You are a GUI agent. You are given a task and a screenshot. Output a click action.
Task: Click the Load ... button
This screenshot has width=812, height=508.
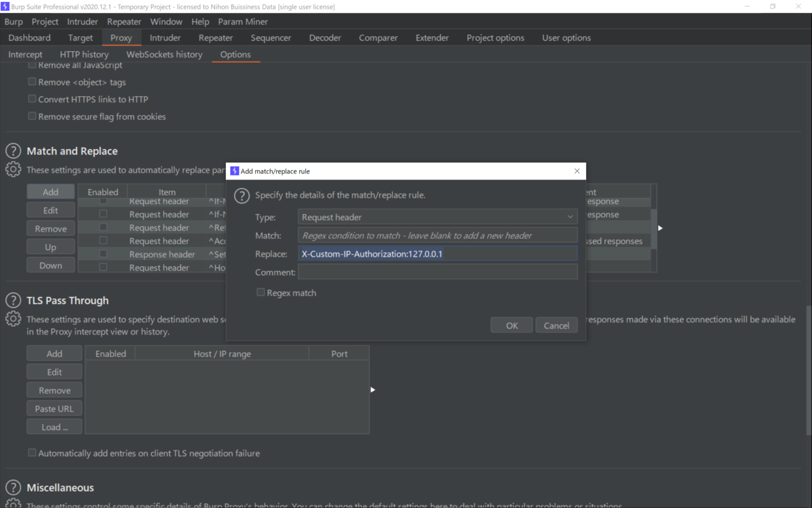click(x=55, y=427)
